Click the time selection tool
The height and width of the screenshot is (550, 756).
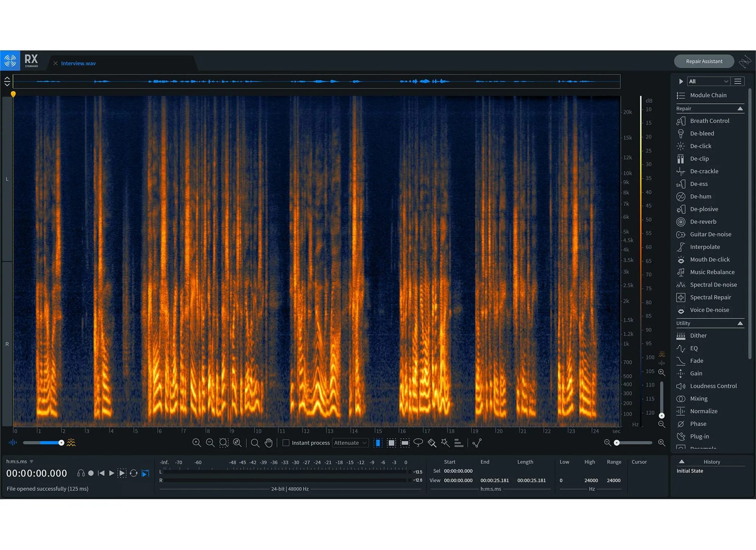point(378,443)
